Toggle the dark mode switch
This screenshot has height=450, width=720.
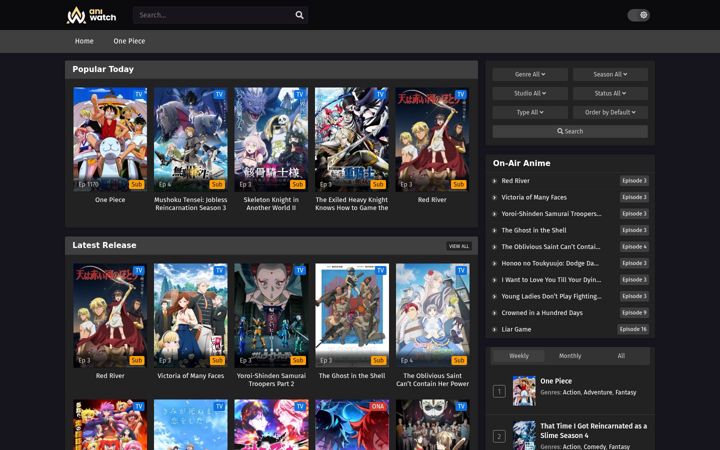[639, 15]
